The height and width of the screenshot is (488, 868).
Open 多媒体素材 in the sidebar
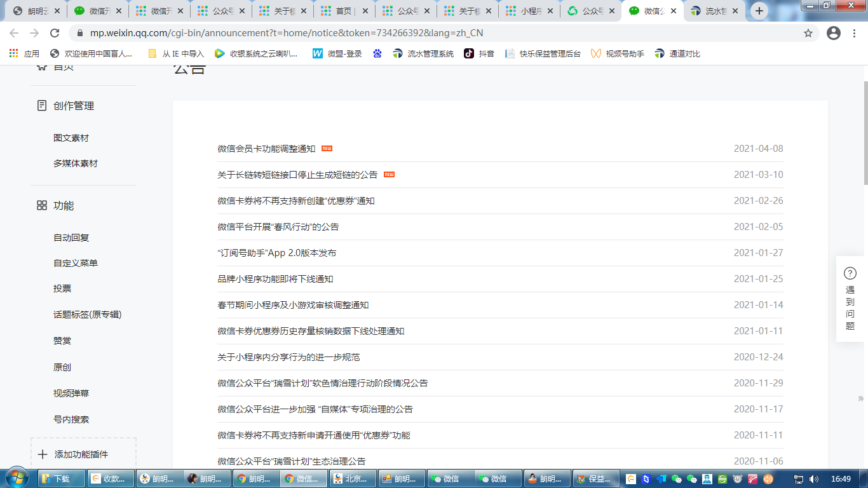[x=76, y=163]
